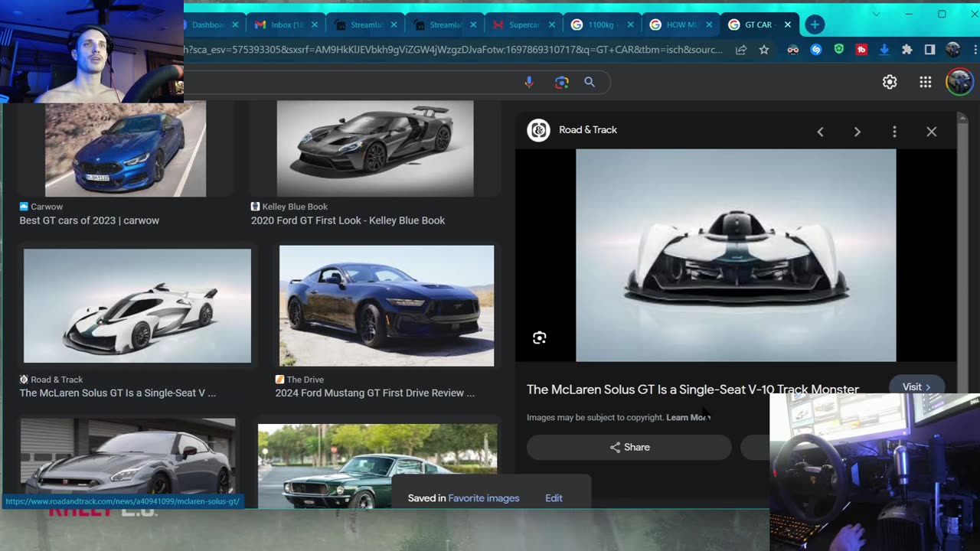980x551 pixels.
Task: Open Google Lens search by image icon
Action: click(x=562, y=82)
